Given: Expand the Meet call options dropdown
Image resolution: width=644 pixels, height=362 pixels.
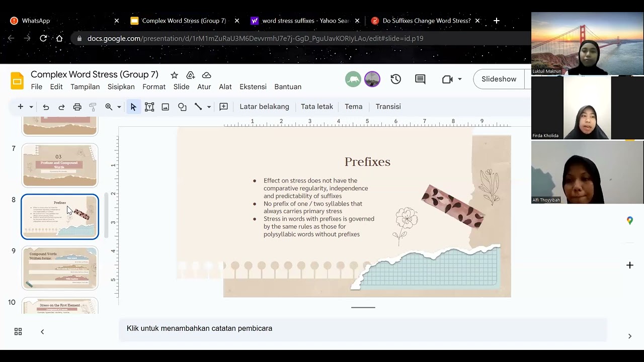Looking at the screenshot, I should (459, 79).
